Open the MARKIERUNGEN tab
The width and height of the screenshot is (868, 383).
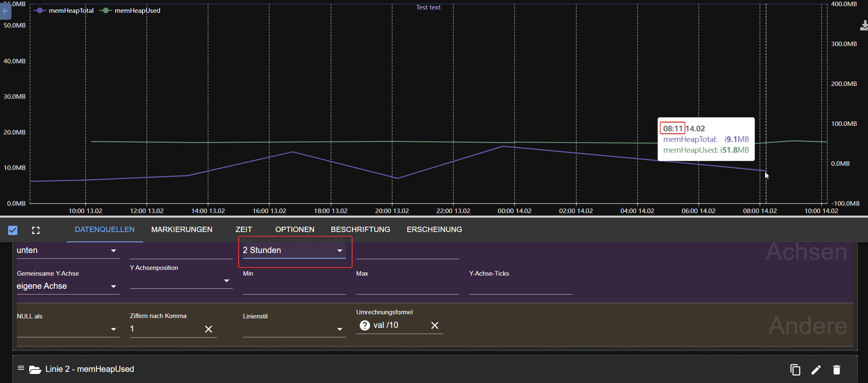coord(181,230)
